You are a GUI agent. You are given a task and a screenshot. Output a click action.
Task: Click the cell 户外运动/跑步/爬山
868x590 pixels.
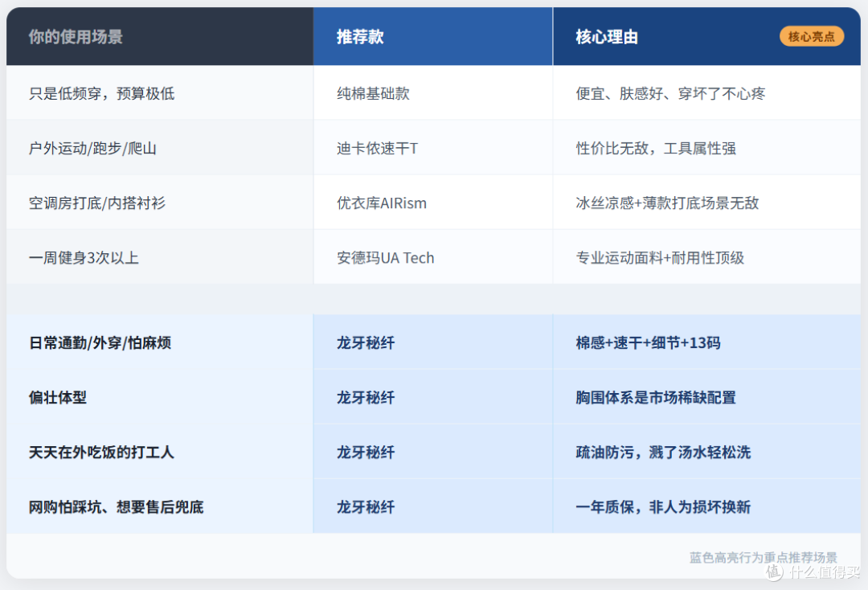point(159,148)
